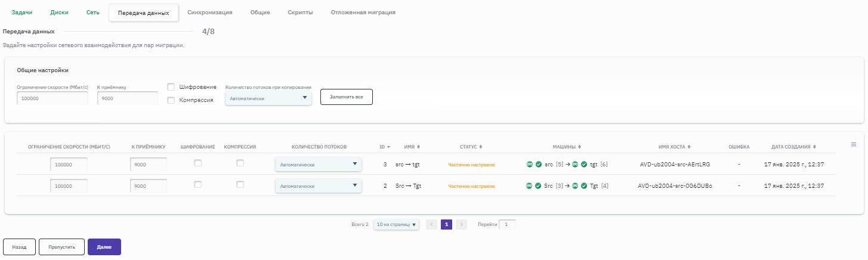Viewport: 868px width, 260px height.
Task: Click the Далее button
Action: 104,247
